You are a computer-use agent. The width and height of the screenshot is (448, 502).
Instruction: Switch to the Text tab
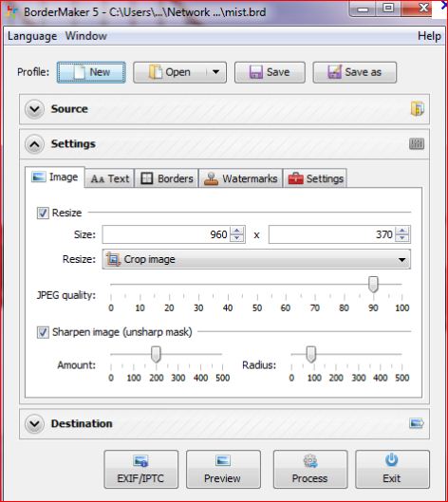tap(110, 178)
